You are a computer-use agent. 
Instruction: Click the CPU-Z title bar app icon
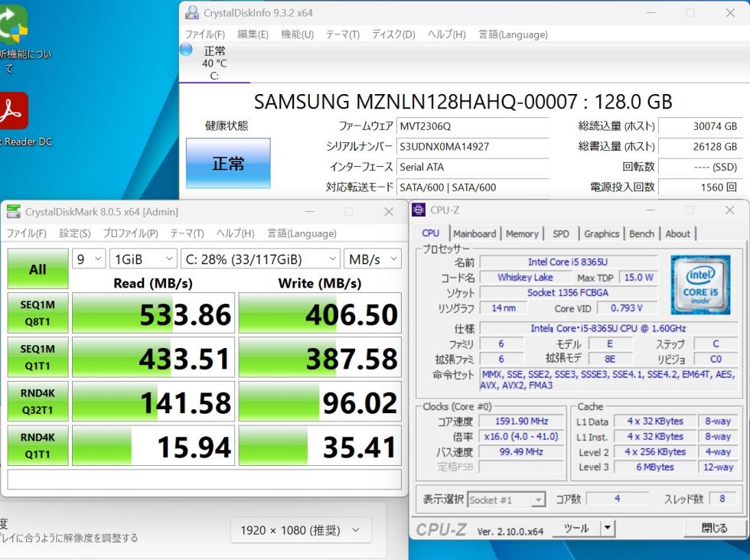point(419,210)
